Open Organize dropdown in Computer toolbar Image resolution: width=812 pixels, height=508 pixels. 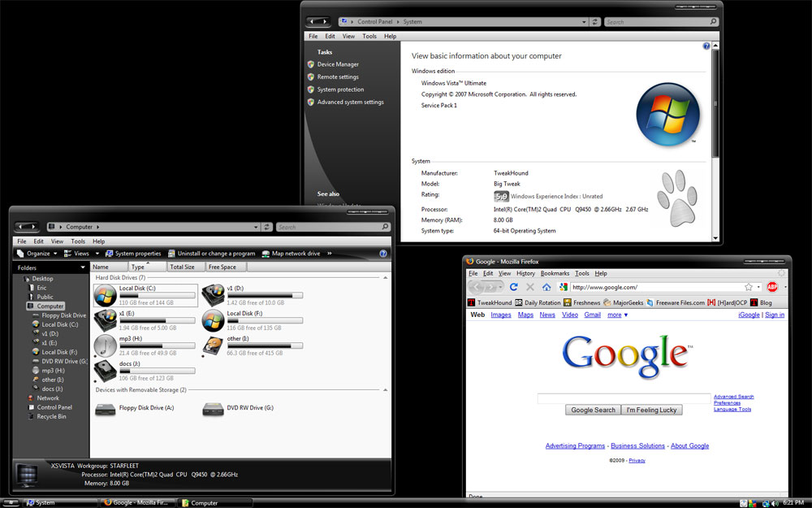click(37, 254)
